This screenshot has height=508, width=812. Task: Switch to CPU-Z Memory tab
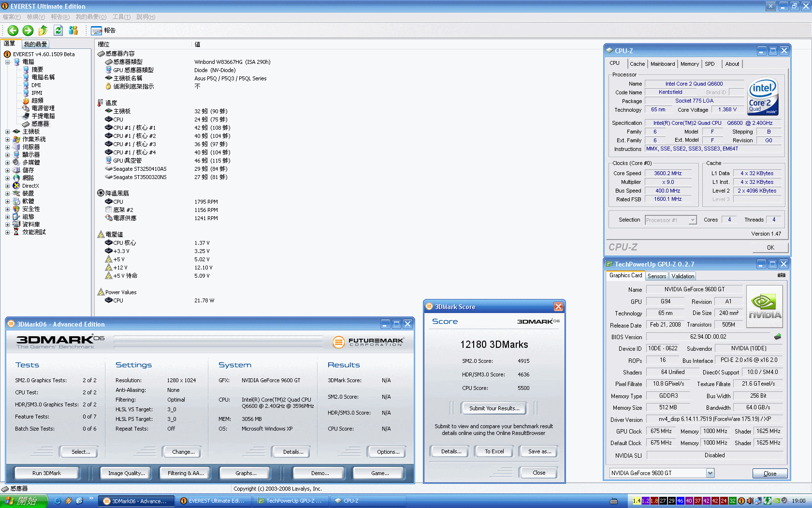tap(689, 64)
